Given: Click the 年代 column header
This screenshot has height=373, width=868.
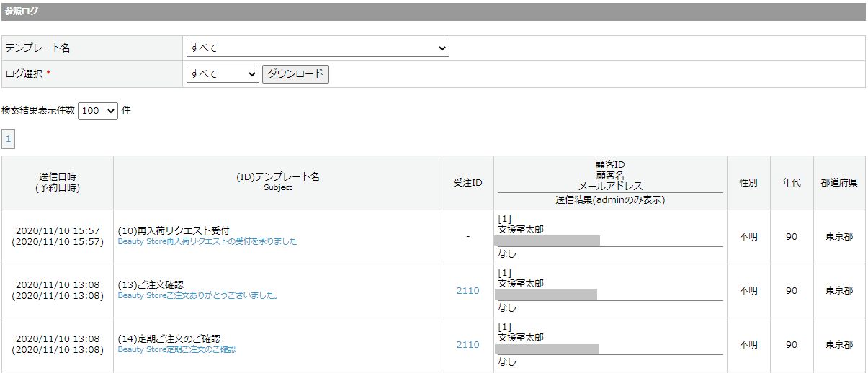Looking at the screenshot, I should coord(792,183).
